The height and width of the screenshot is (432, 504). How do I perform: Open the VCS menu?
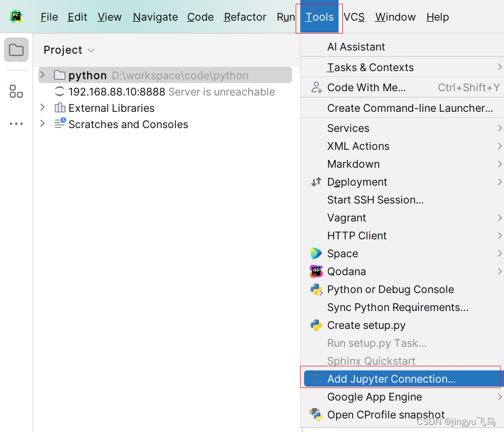pos(354,17)
